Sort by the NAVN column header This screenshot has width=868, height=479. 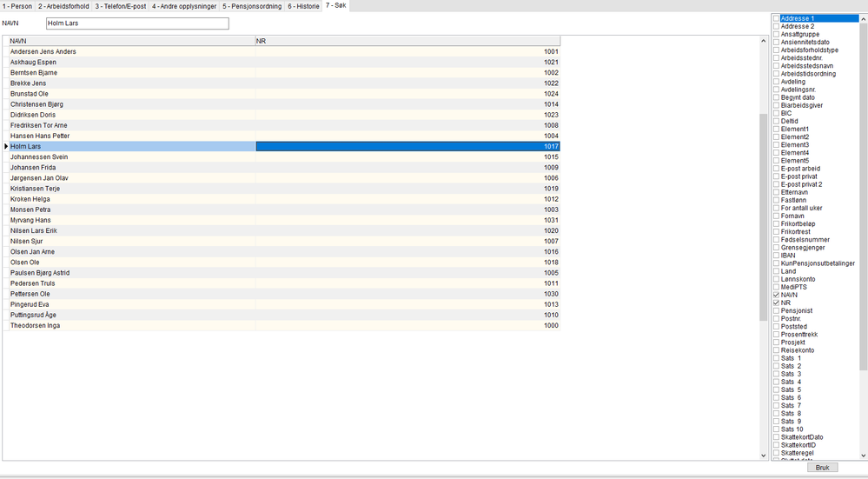(132, 41)
